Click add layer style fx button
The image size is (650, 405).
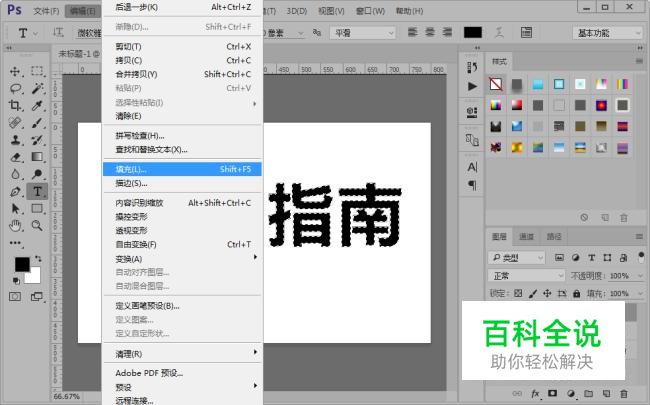point(535,393)
